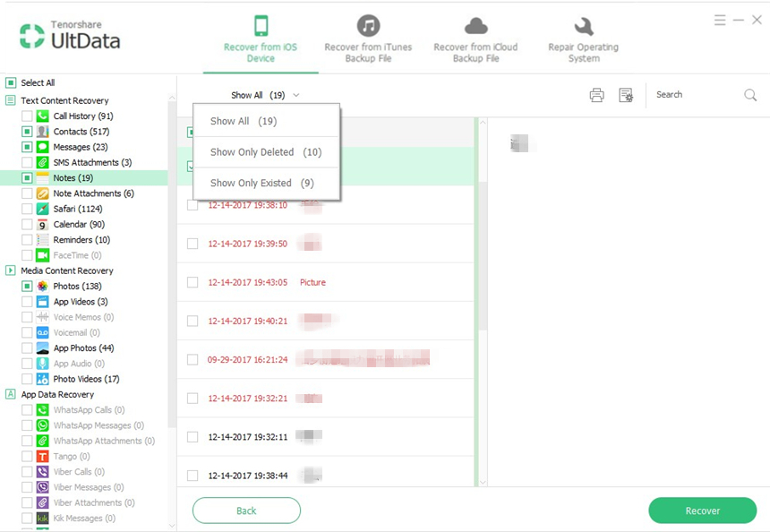Expand the Media Content Recovery section
The width and height of the screenshot is (770, 532).
[11, 270]
